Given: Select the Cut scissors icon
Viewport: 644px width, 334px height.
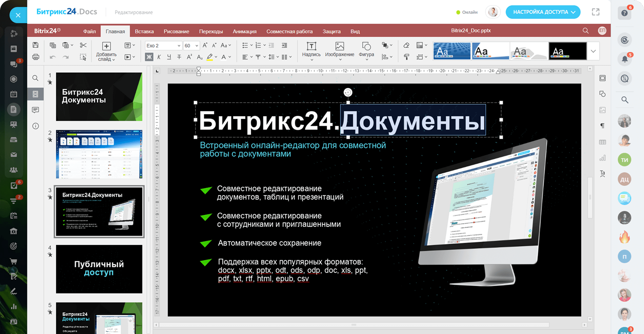Looking at the screenshot, I should [83, 45].
